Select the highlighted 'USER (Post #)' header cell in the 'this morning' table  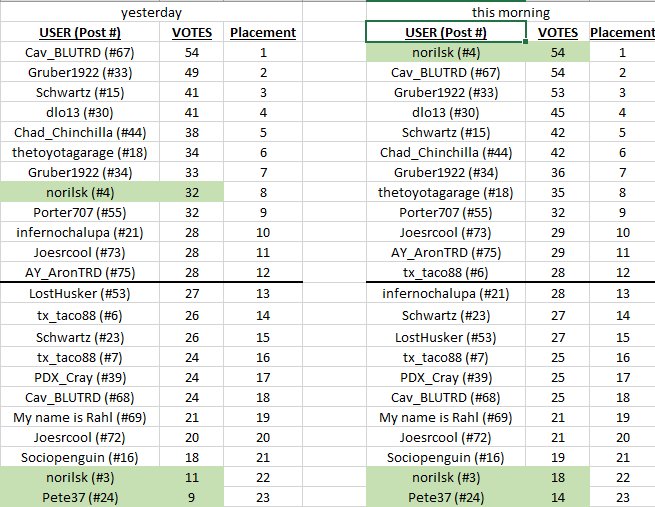[x=446, y=32]
